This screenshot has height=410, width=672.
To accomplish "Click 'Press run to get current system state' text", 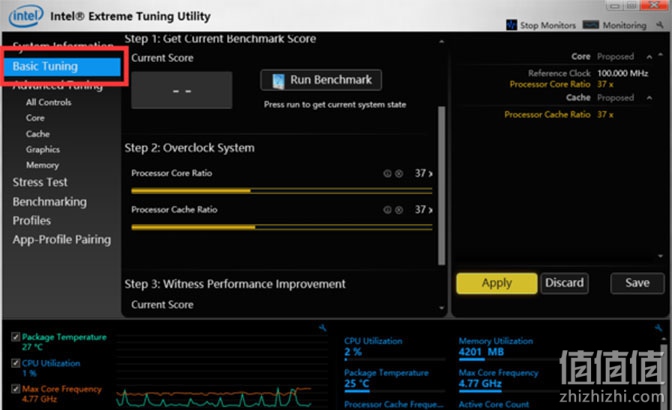I will [335, 105].
